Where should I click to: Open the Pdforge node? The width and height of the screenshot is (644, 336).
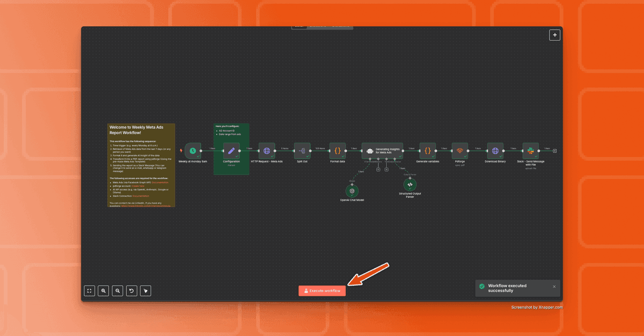pyautogui.click(x=460, y=151)
